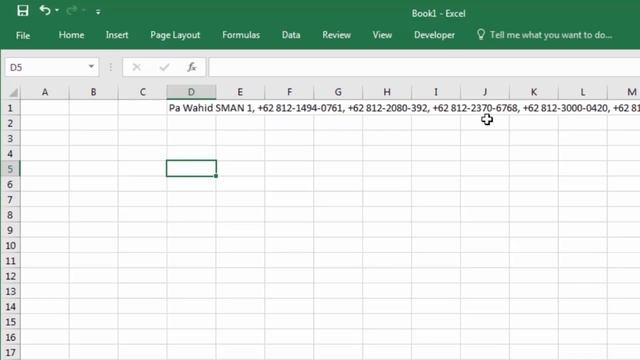Select column A header

[x=45, y=92]
